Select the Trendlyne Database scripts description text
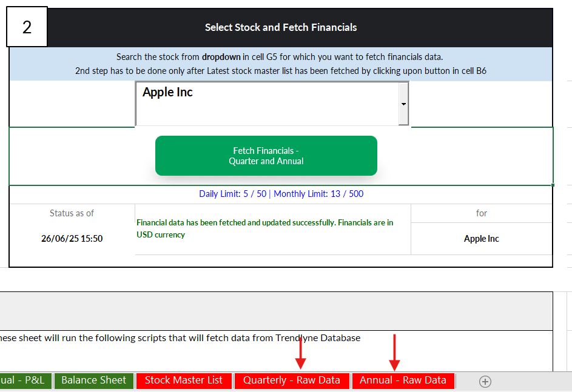Image resolution: width=572 pixels, height=392 pixels. pyautogui.click(x=180, y=338)
